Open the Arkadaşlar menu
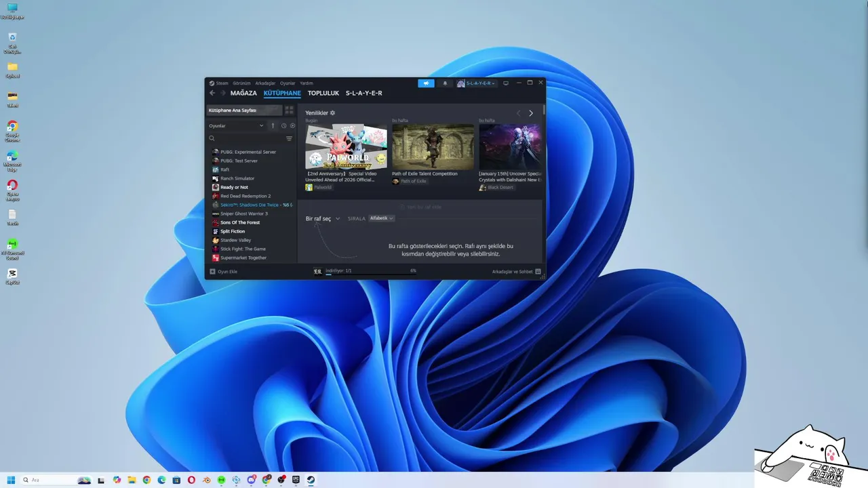 tap(265, 83)
